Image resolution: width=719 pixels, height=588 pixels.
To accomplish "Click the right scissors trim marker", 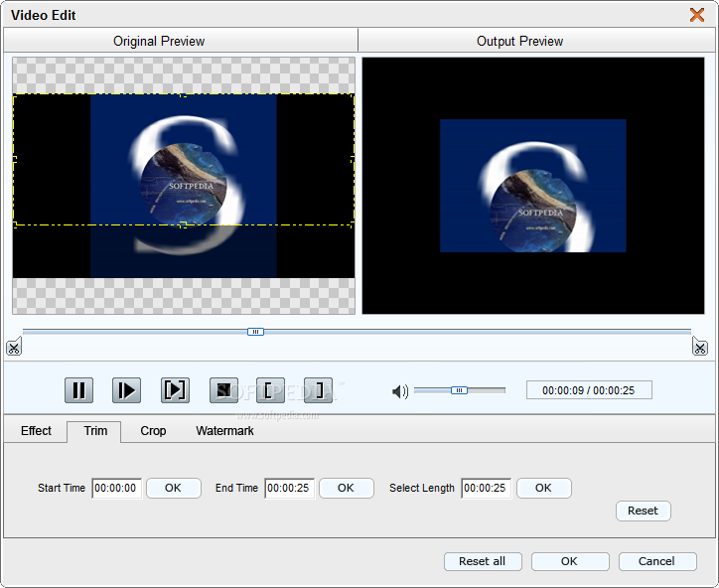I will (x=700, y=347).
